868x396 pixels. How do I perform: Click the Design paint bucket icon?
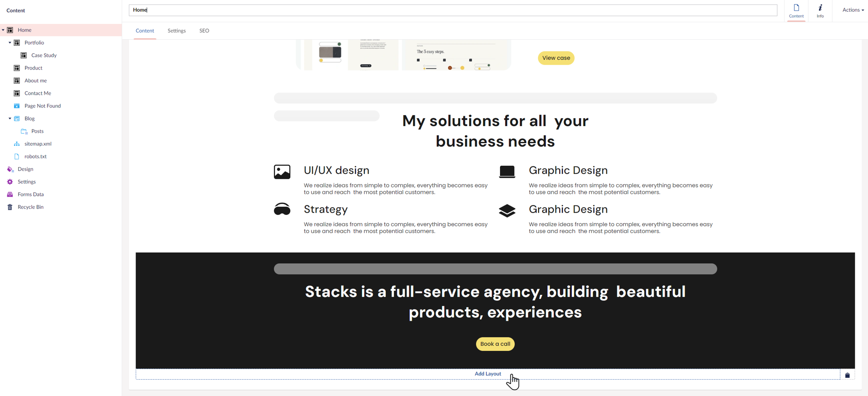pos(10,169)
